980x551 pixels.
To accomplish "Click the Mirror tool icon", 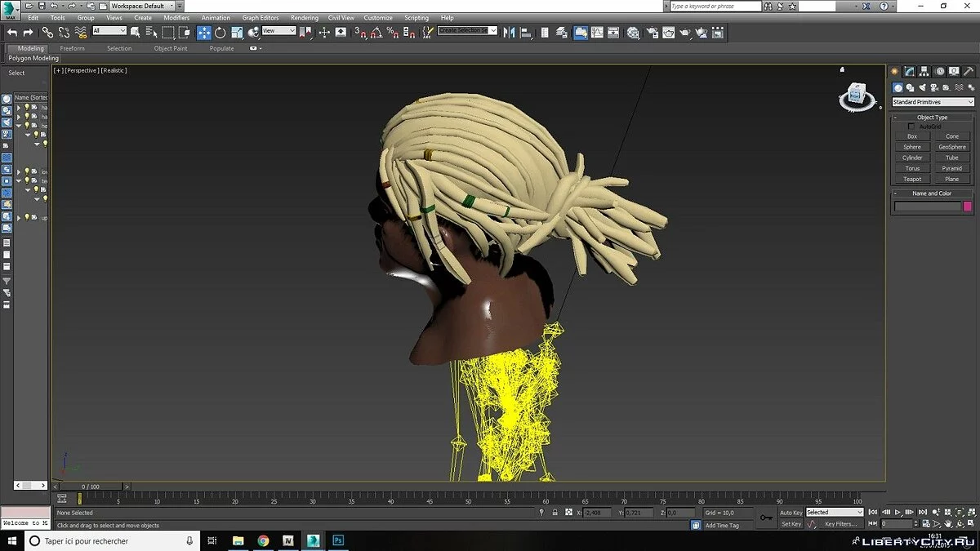I will pyautogui.click(x=509, y=33).
